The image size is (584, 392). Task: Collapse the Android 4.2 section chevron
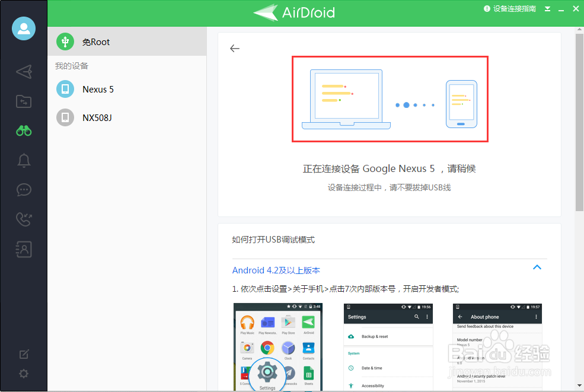pos(537,267)
